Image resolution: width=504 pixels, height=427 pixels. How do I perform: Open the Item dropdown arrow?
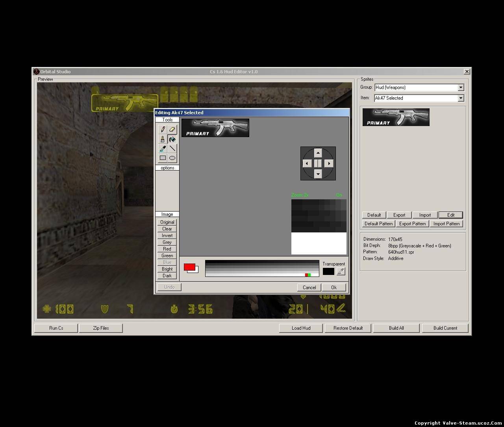tap(461, 98)
